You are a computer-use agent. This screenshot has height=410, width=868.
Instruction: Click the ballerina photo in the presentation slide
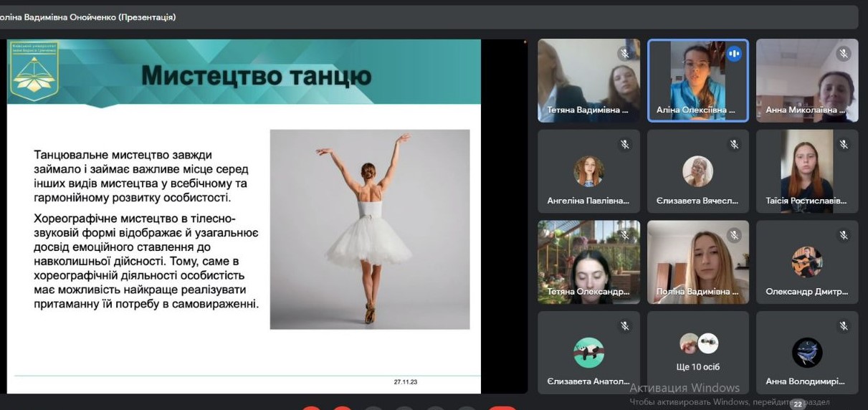tap(369, 229)
